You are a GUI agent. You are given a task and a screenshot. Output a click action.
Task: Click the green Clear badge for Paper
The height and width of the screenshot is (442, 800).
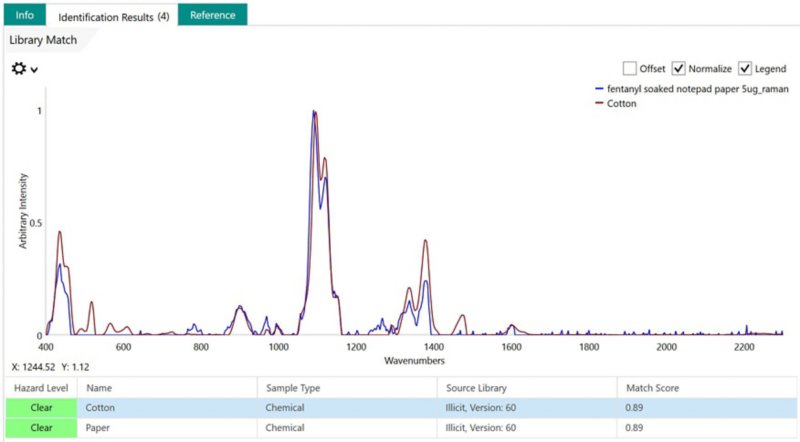(x=41, y=428)
